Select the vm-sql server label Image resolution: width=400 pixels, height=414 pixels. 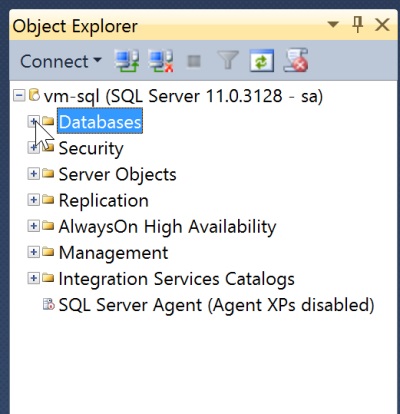pyautogui.click(x=183, y=96)
